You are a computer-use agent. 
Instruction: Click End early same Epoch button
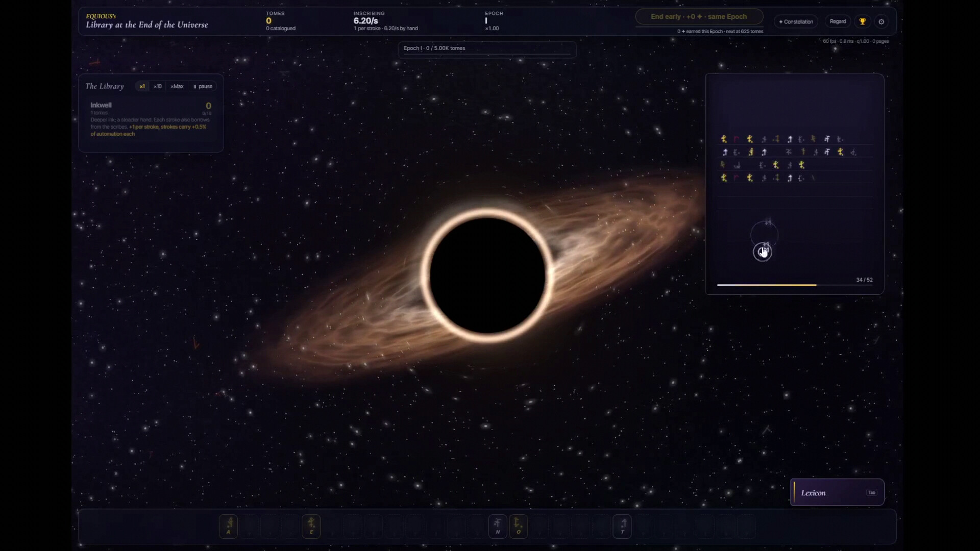699,17
